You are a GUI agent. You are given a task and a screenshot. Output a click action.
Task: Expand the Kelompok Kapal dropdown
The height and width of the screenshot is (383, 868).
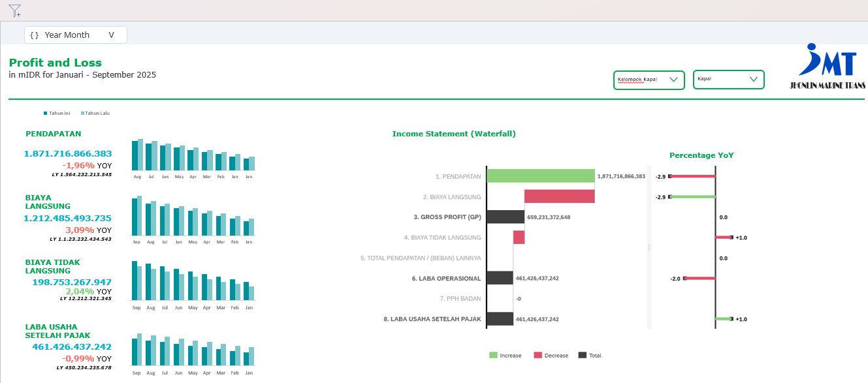point(649,80)
